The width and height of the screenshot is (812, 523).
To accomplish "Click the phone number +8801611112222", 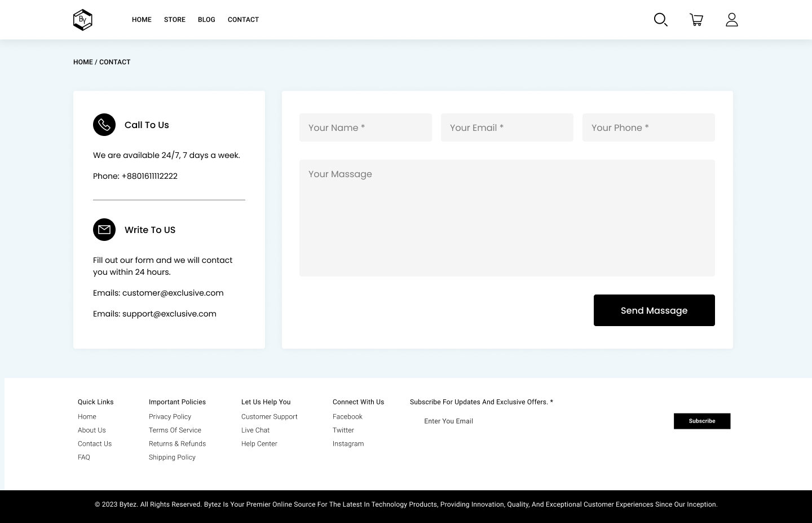I will tap(149, 176).
